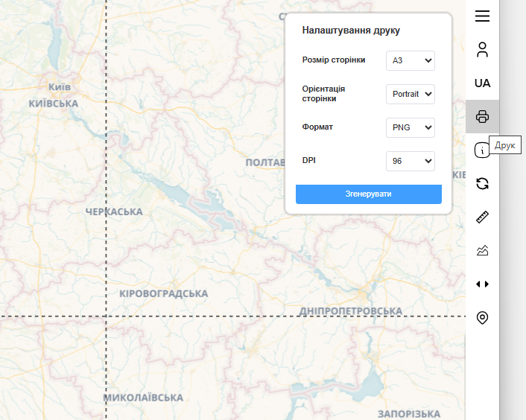Open the hamburger menu in the sidebar
The height and width of the screenshot is (420, 526).
482,16
